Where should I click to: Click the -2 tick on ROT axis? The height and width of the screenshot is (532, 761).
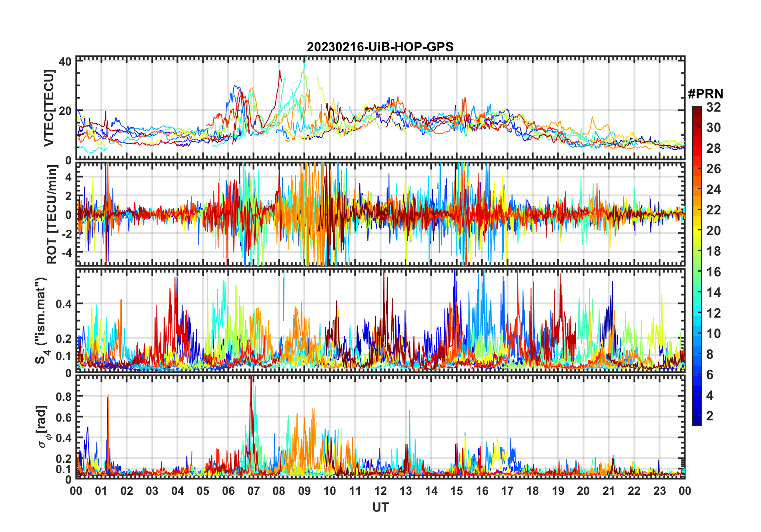(x=66, y=234)
